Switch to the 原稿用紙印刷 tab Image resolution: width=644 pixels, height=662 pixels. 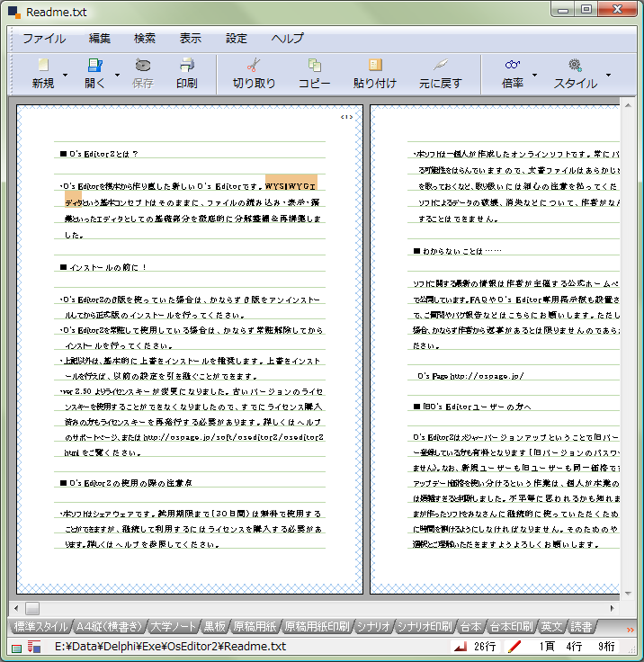click(x=317, y=627)
